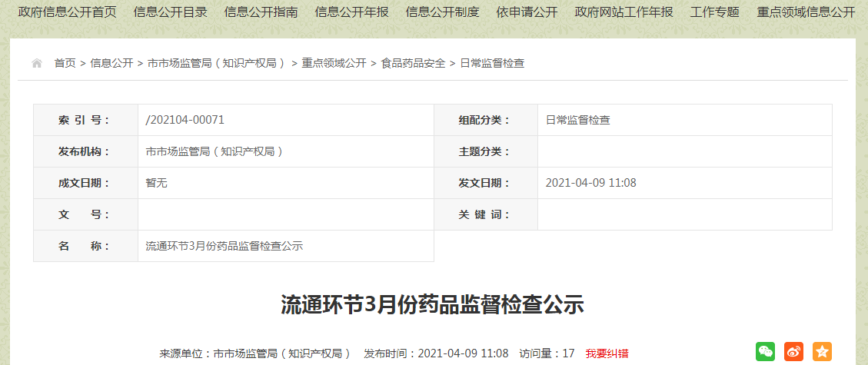Add to favorites with the star icon
868x365 pixels.
(x=822, y=351)
